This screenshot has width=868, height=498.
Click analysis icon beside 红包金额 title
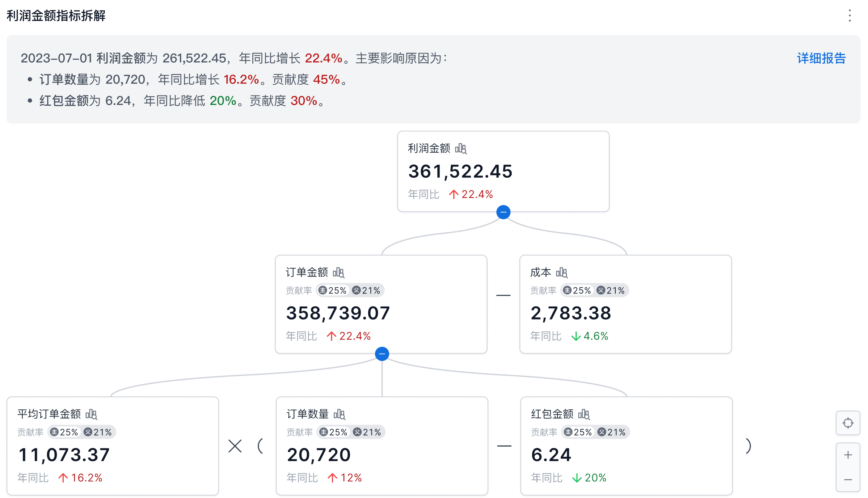[584, 414]
